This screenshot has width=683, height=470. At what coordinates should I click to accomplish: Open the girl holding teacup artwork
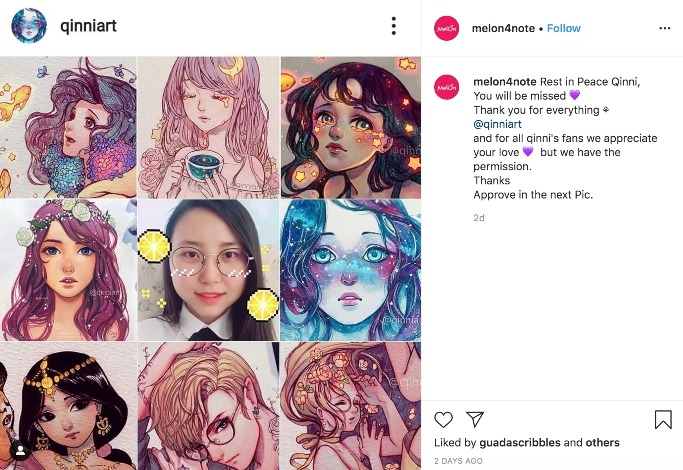point(209,126)
